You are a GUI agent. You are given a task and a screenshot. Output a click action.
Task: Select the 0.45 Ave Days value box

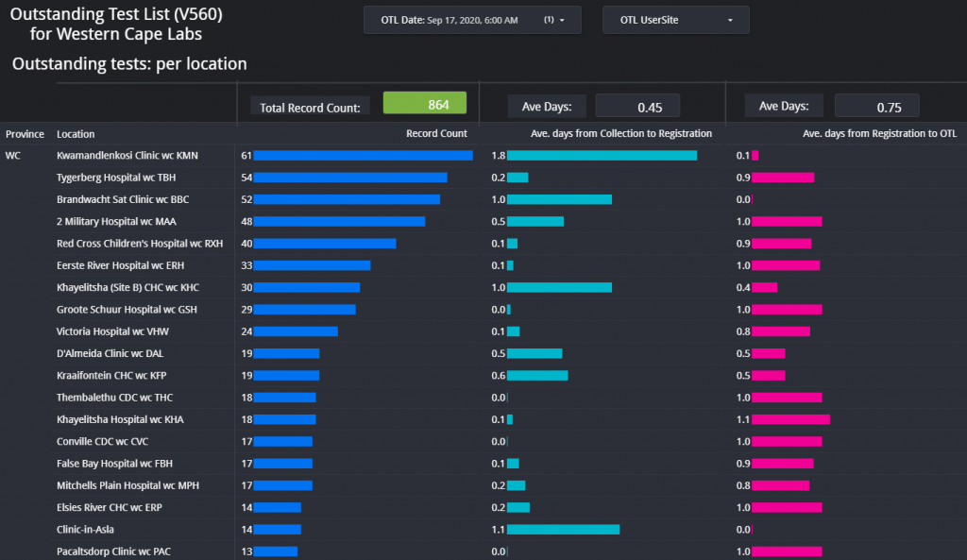pos(636,107)
